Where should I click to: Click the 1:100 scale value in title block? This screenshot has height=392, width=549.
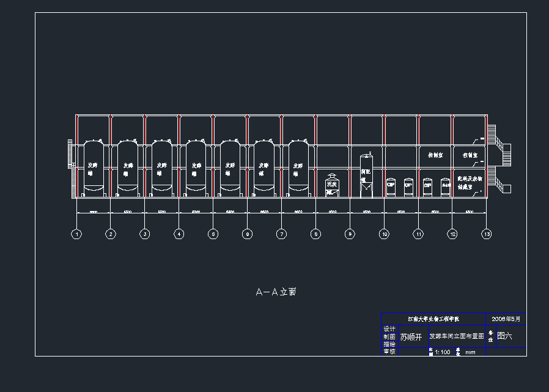pos(443,352)
